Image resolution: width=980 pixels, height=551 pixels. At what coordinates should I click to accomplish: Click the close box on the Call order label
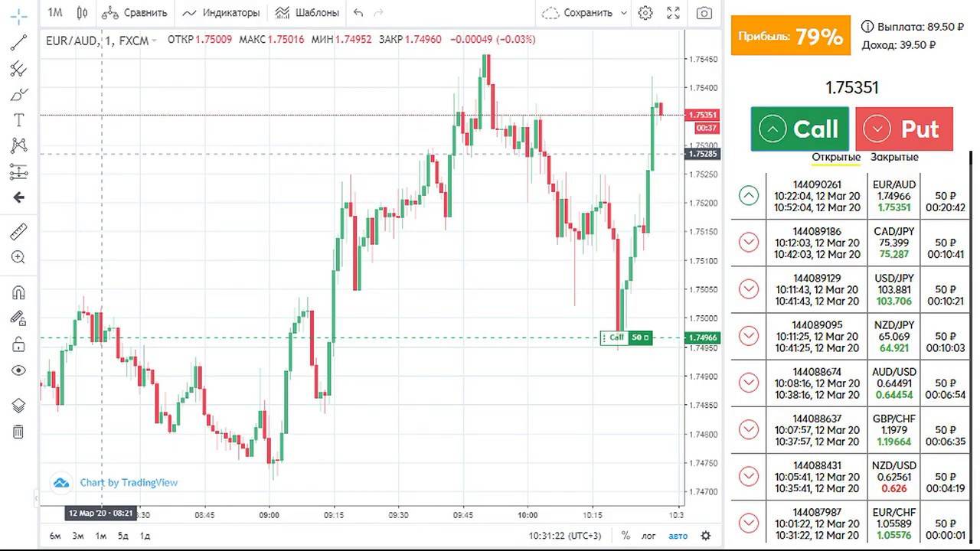coord(646,337)
